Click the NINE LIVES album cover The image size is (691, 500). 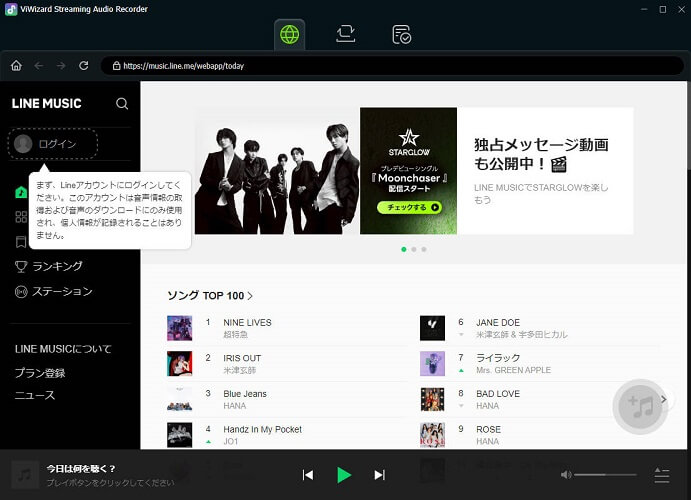(179, 328)
